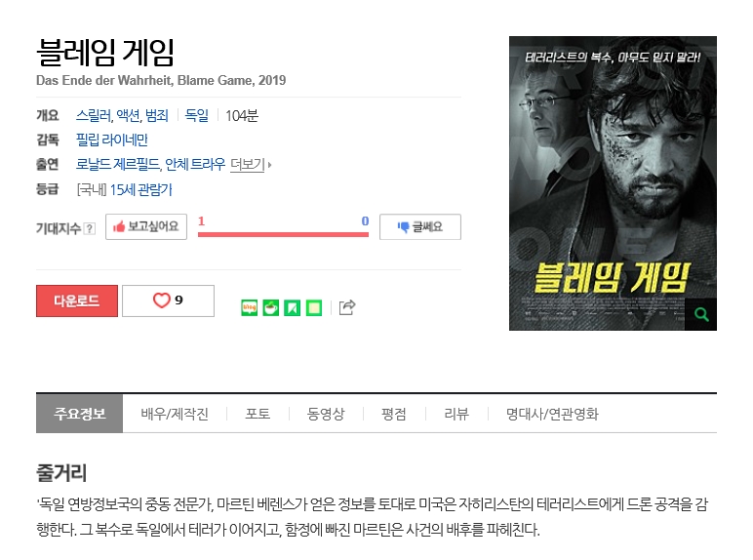The image size is (753, 560).
Task: Click the red expectation index bar
Action: pyautogui.click(x=283, y=234)
